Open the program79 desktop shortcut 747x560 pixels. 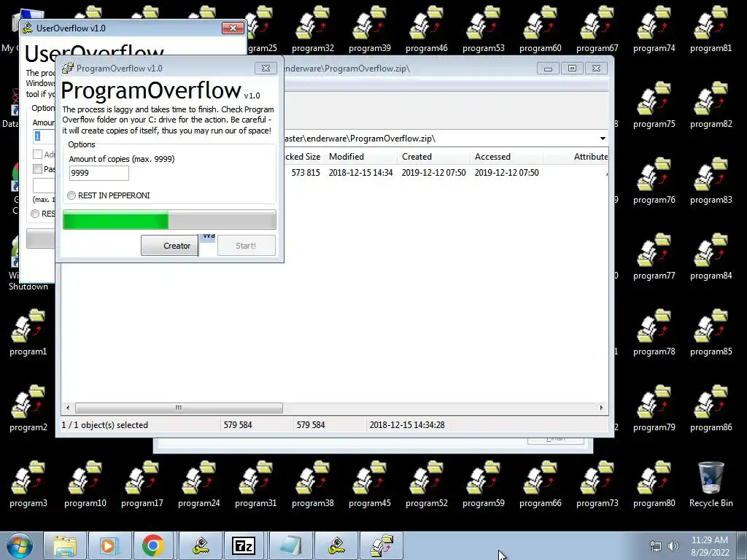click(654, 408)
